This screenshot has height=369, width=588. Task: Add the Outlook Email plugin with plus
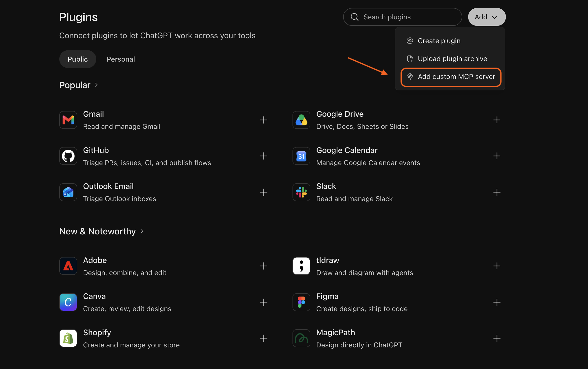coord(264,192)
